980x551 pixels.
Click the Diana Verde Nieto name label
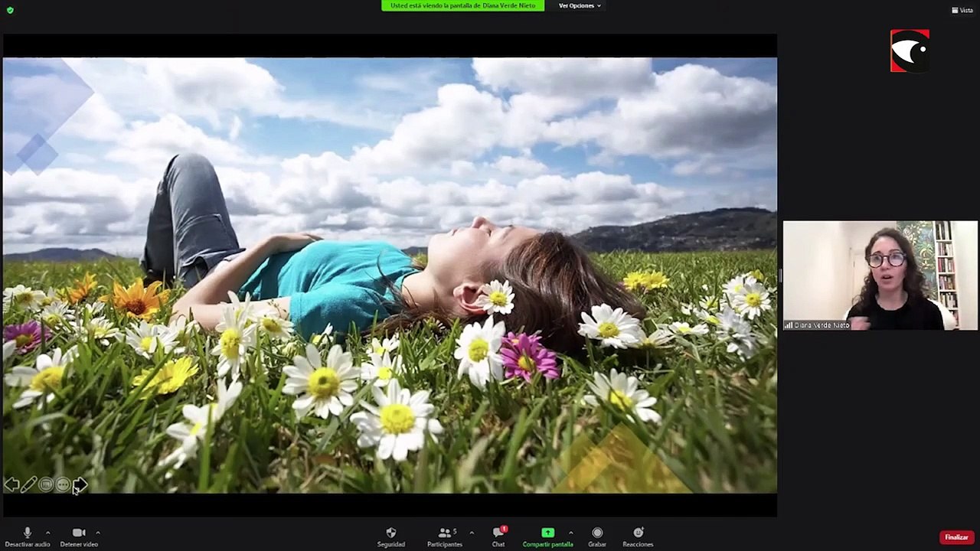(x=817, y=325)
